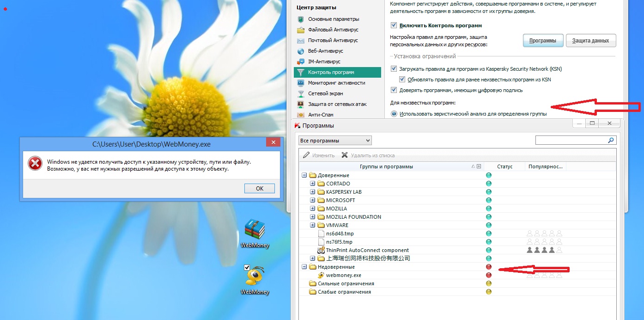Screen dimensions: 644x320
Task: Open Сетевой экран section label
Action: pos(325,93)
